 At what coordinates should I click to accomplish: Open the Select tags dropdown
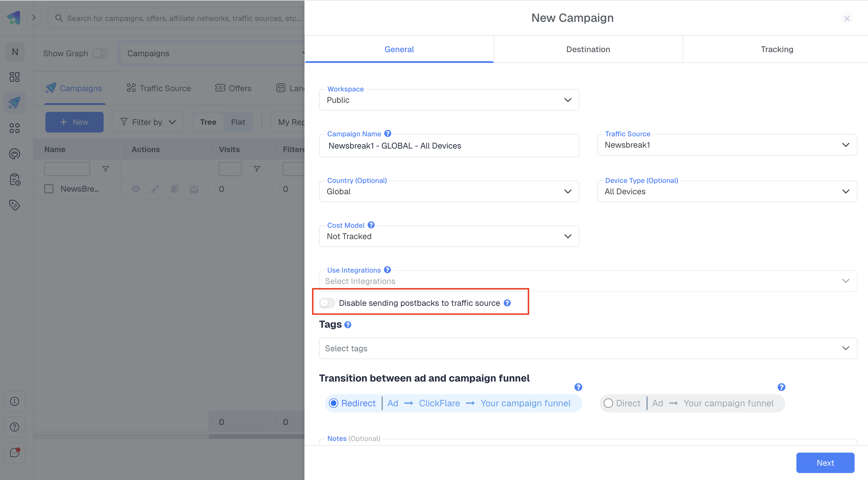tap(588, 348)
